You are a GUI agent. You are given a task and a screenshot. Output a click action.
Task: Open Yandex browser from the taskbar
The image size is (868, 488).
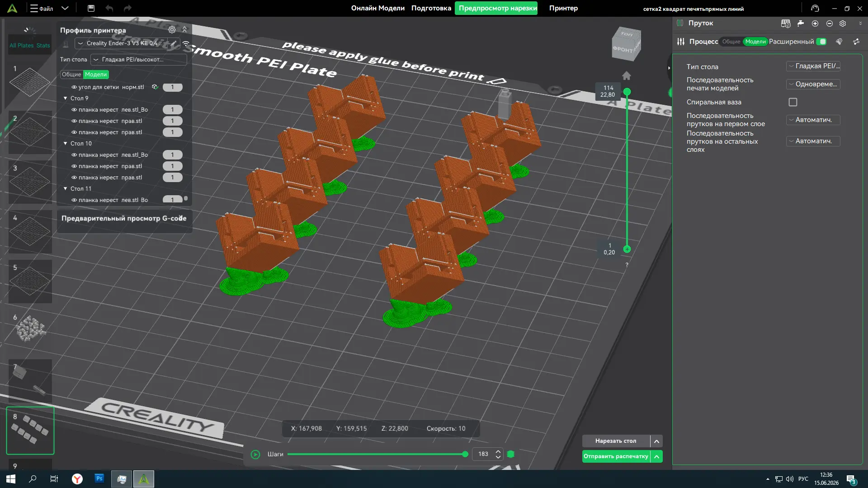pos(77,479)
